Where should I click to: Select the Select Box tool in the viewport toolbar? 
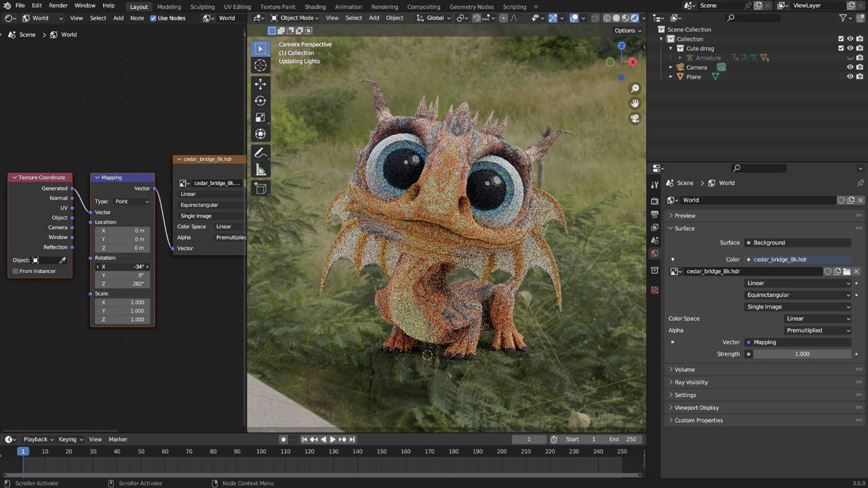(x=260, y=49)
